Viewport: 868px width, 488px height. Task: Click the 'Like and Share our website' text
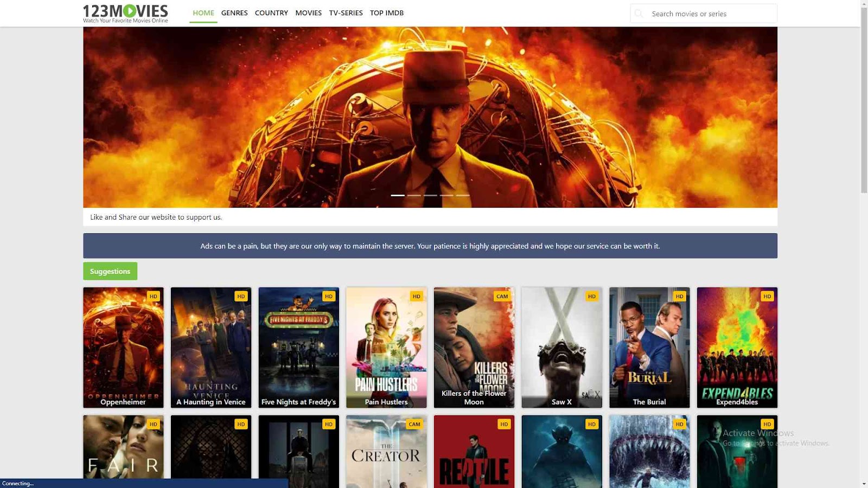tap(156, 217)
